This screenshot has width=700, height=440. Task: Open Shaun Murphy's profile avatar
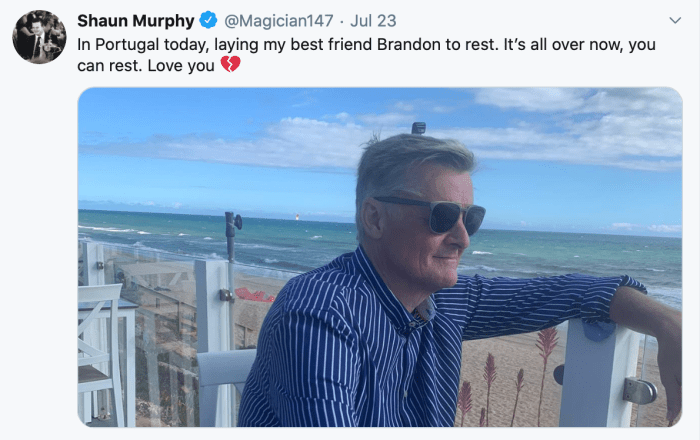(39, 37)
